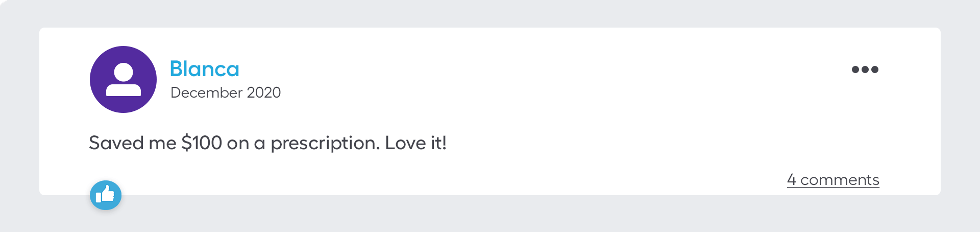The height and width of the screenshot is (232, 980).
Task: Click the word "prescription" in the review
Action: 325,143
